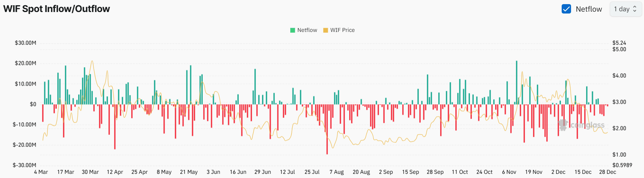Click the 21 May date label
The image size is (644, 178).
(189, 172)
